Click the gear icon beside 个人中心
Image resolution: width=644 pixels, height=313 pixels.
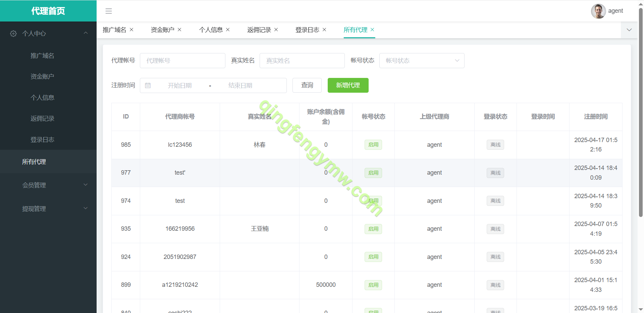(13, 34)
